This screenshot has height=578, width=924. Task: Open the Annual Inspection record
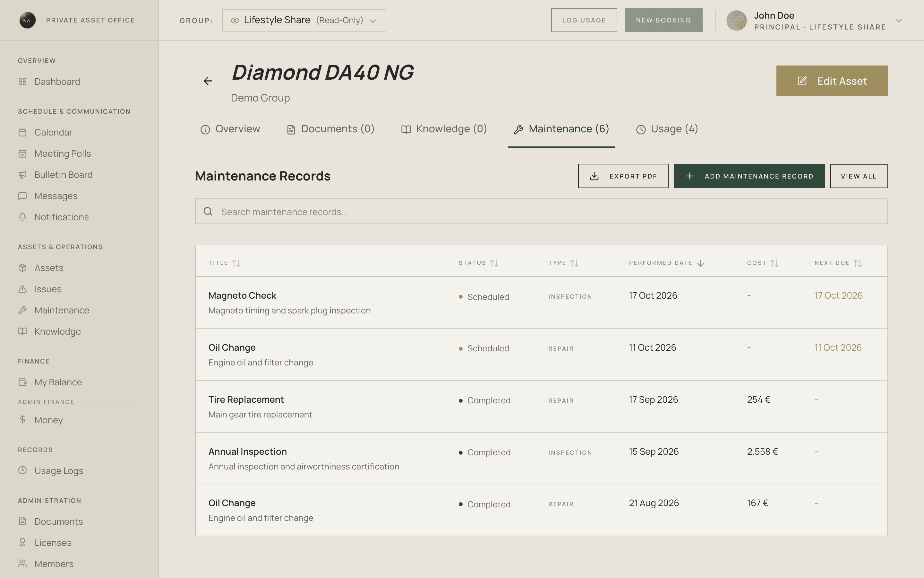tap(542, 458)
